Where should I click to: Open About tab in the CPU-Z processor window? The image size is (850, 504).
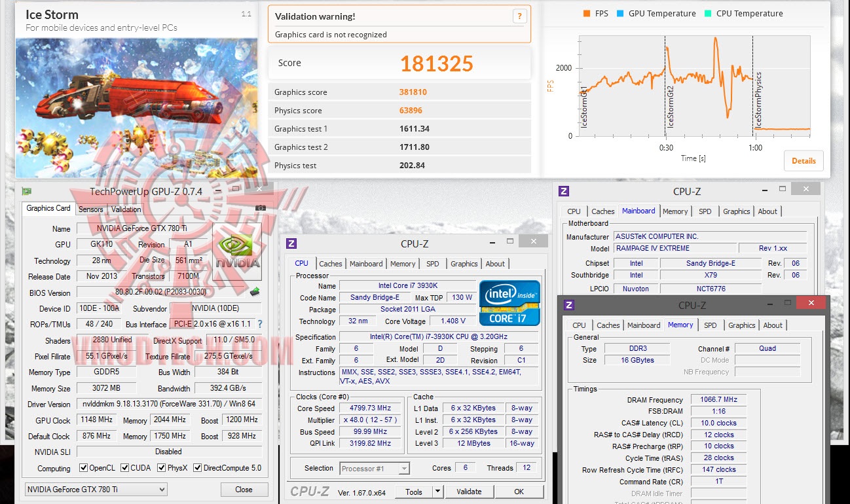coord(495,264)
